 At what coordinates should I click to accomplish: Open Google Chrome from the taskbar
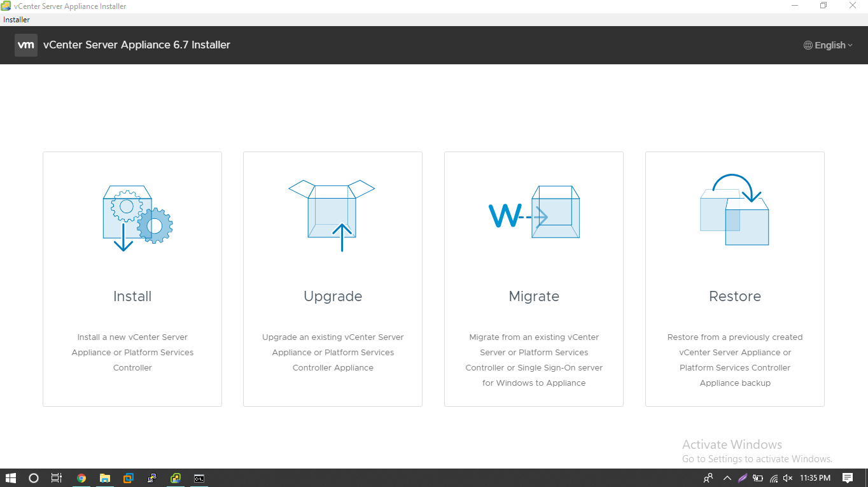pos(81,478)
